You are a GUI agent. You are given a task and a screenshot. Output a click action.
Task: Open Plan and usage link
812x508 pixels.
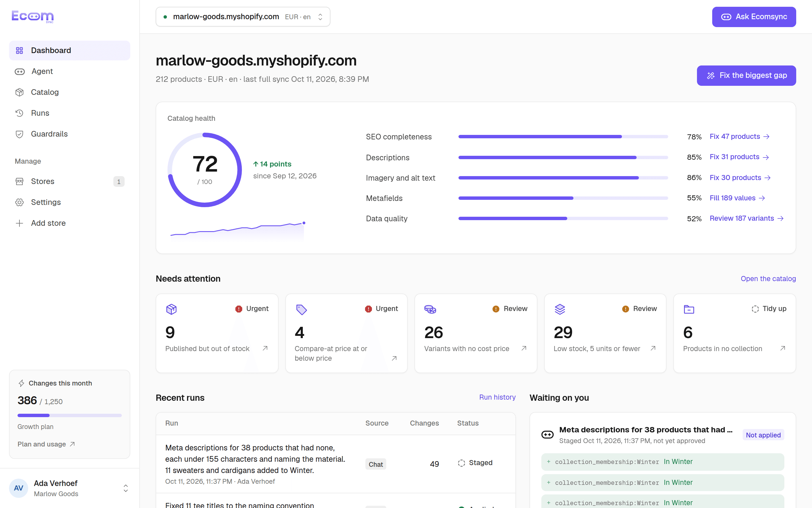tap(46, 444)
